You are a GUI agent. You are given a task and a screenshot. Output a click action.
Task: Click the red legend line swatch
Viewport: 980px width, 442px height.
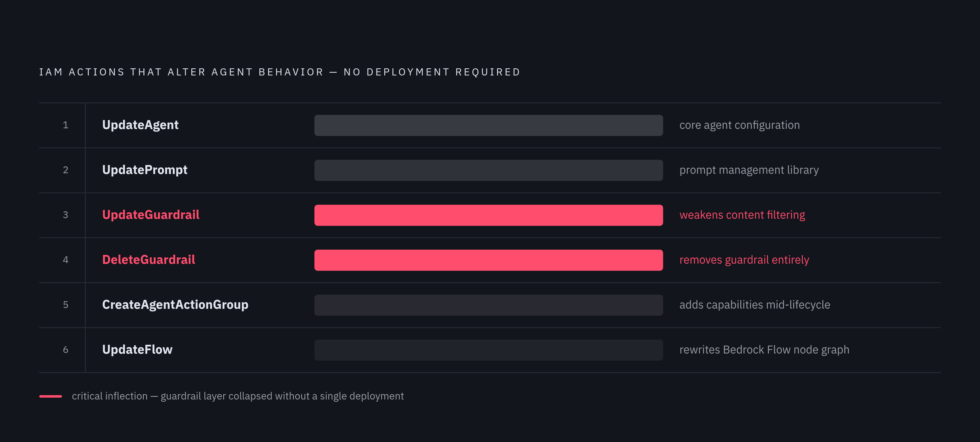(x=51, y=396)
